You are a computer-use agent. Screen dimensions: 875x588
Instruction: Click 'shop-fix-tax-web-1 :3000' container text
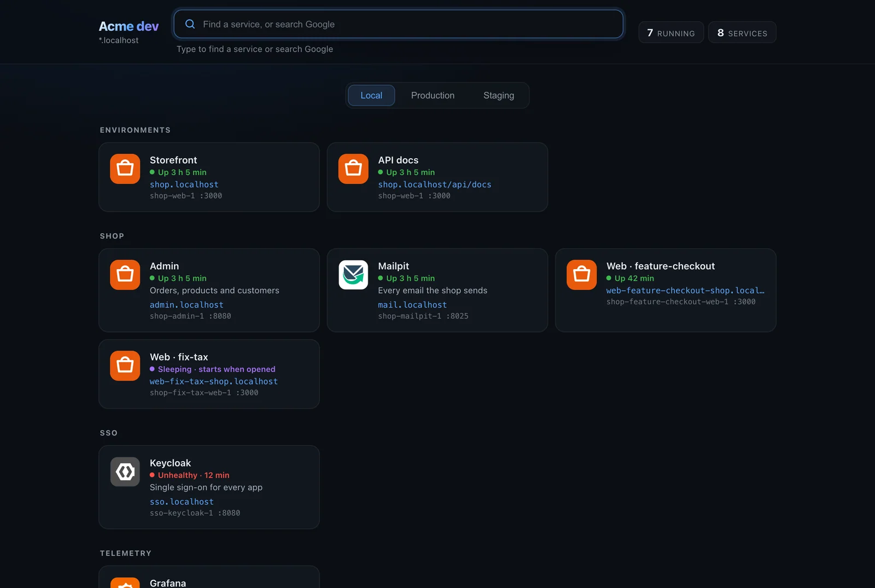pos(204,393)
